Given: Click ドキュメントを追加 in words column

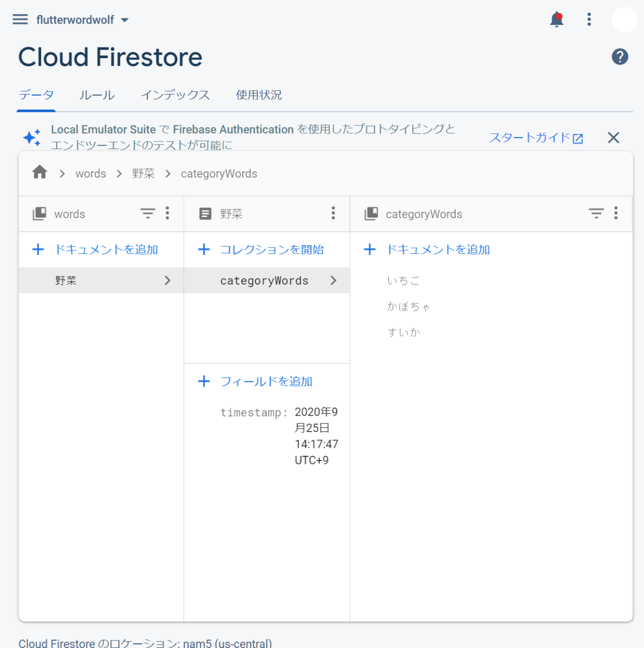Looking at the screenshot, I should click(x=95, y=249).
